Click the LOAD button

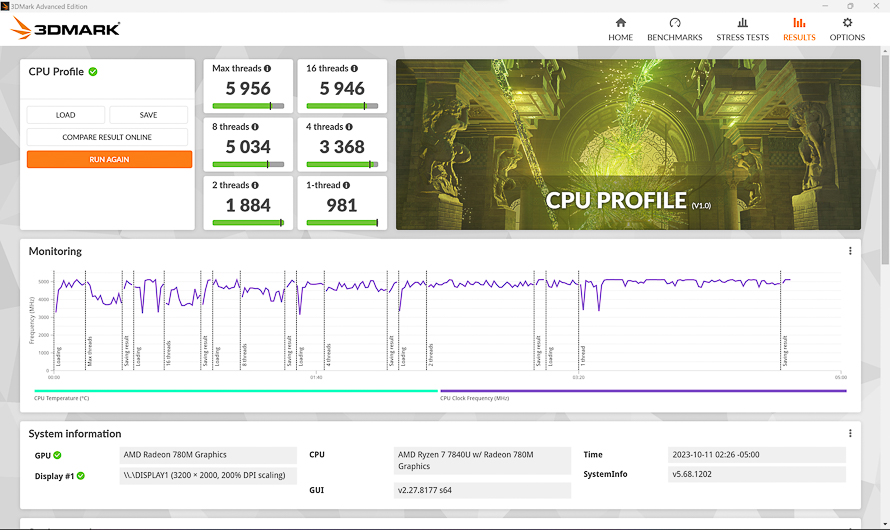pyautogui.click(x=66, y=115)
